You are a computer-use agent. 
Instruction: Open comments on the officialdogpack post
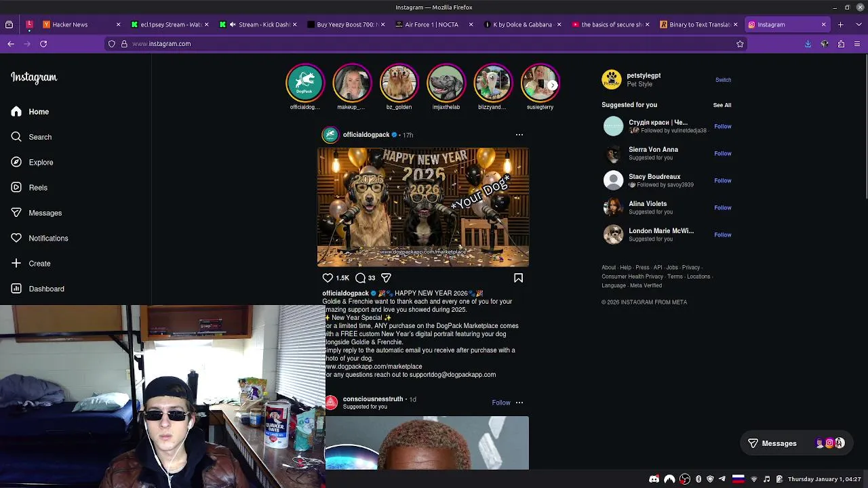point(361,278)
